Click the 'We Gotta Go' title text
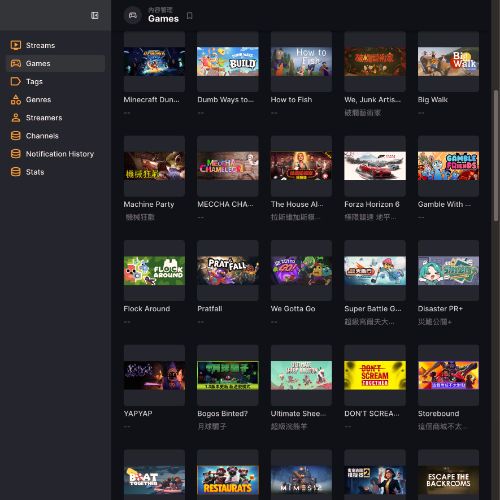Viewport: 500px width, 500px height. click(293, 309)
